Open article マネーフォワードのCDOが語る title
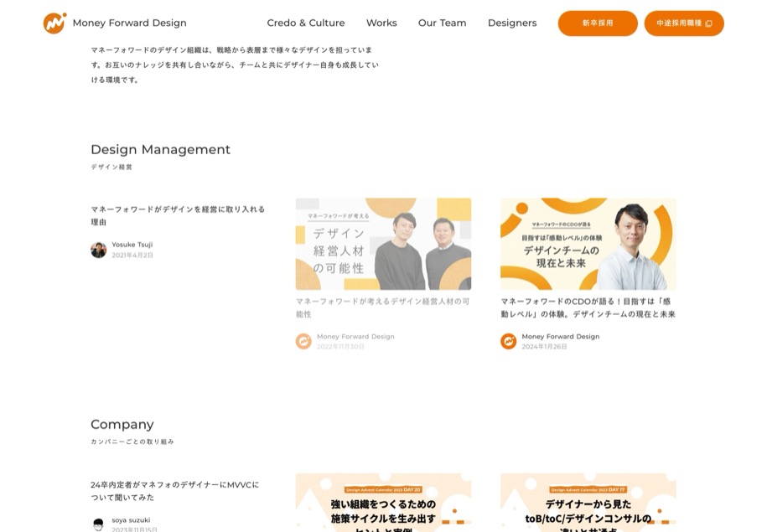 [x=588, y=308]
